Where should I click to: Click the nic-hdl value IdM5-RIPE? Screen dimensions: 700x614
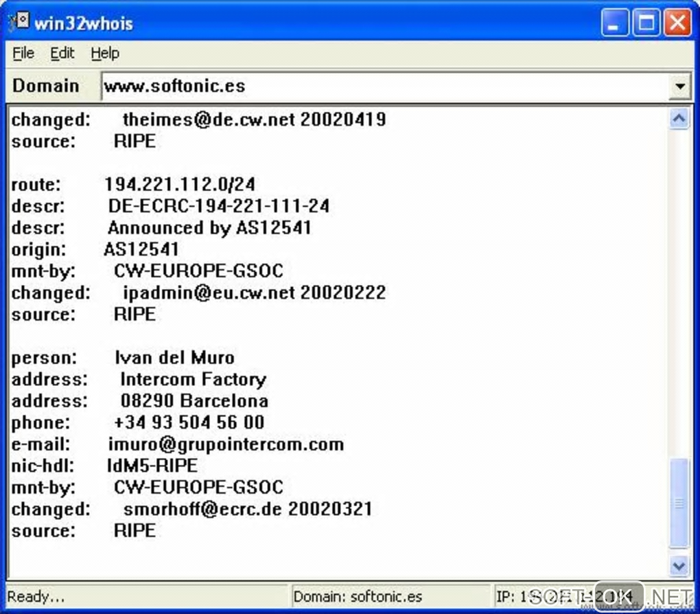[152, 466]
